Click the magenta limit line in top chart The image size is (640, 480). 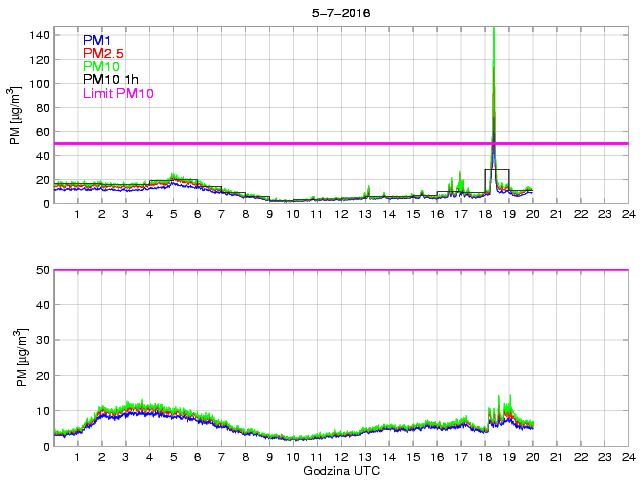300,143
